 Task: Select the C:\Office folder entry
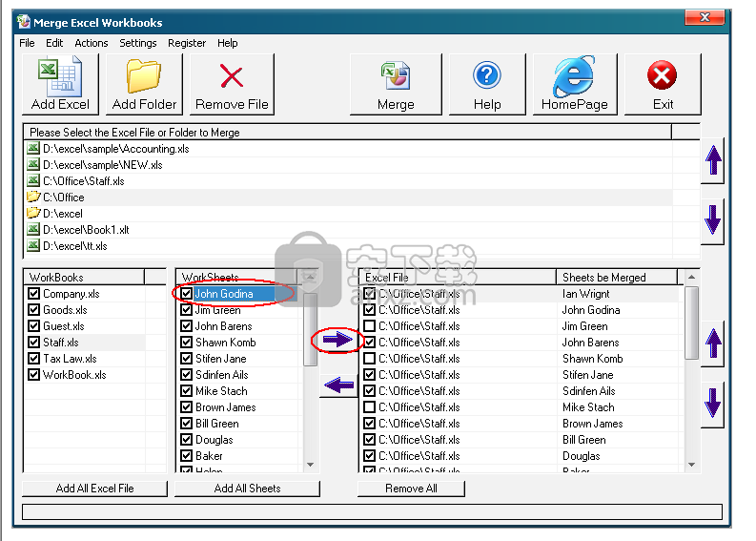coord(63,198)
